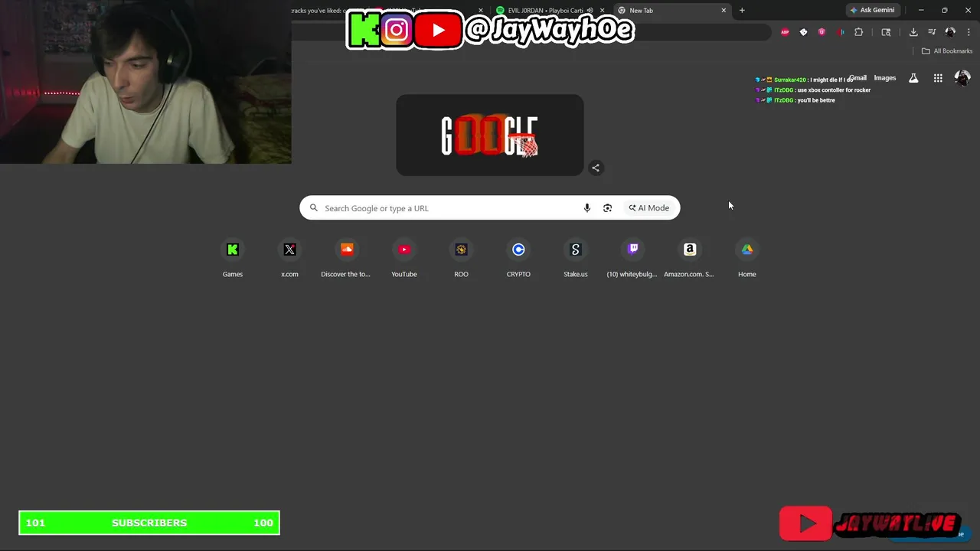Open the Amazon.com shortcut tile
The height and width of the screenshot is (551, 980).
689,259
